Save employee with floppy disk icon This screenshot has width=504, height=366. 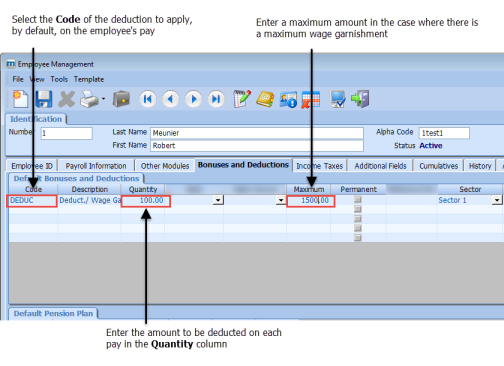pyautogui.click(x=44, y=99)
